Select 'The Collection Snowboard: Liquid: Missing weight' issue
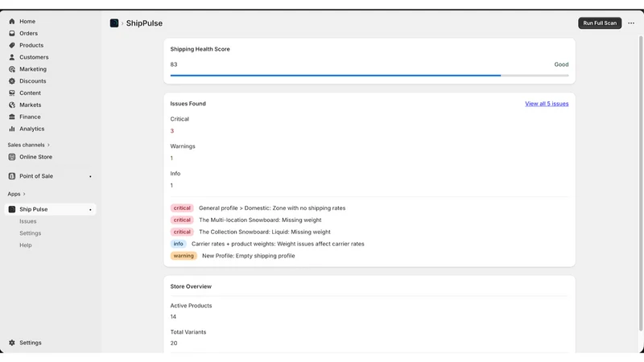The width and height of the screenshot is (644, 362). click(x=265, y=232)
